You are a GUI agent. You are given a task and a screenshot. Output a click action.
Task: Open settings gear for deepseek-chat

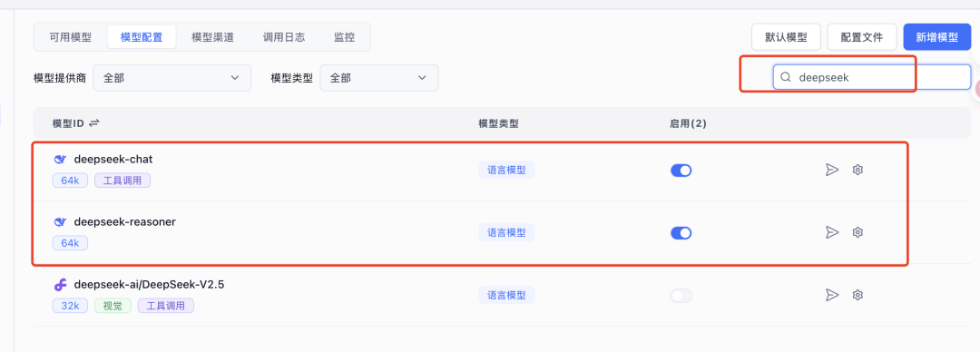pos(857,170)
